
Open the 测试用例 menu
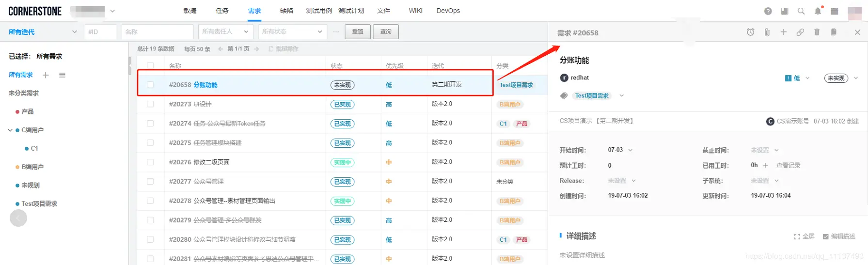tap(319, 11)
